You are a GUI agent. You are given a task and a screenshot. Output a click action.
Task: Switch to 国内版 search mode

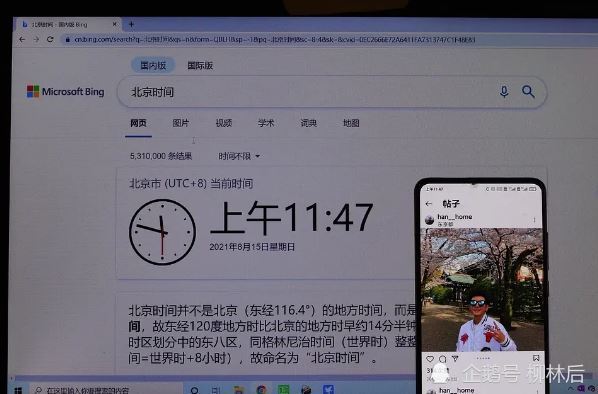[x=153, y=65]
